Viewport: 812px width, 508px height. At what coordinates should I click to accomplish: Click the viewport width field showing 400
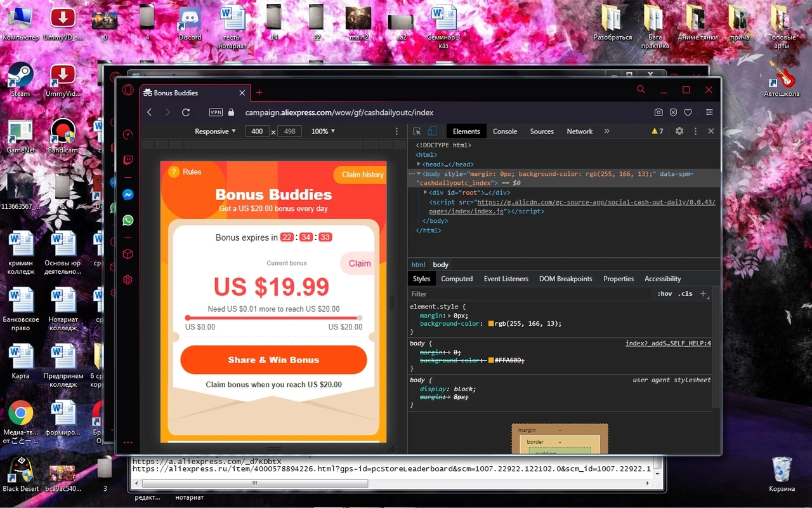(x=257, y=131)
